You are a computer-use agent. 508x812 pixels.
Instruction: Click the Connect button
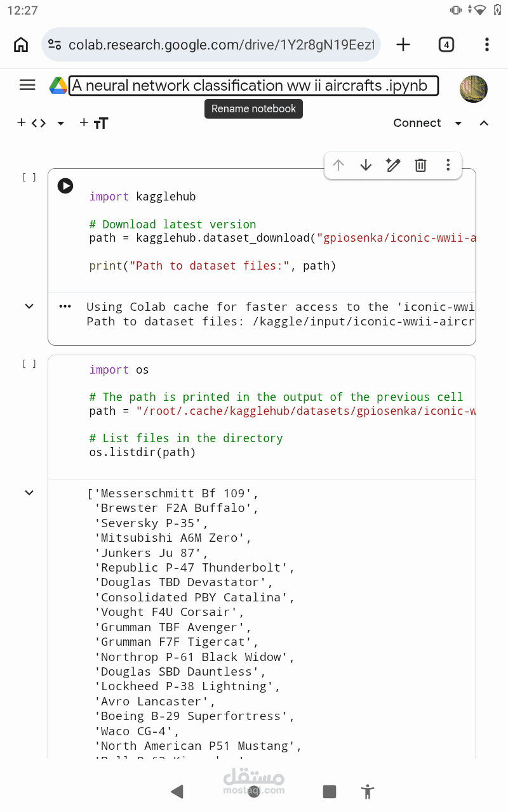point(417,123)
